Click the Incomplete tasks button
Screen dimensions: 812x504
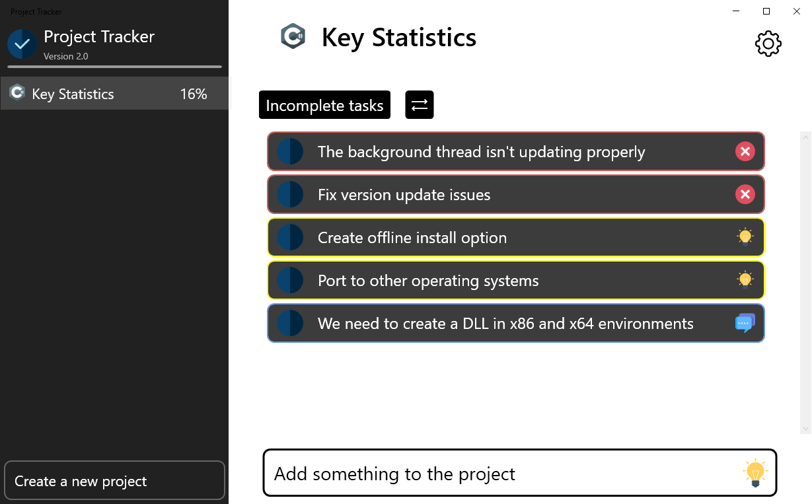[x=324, y=105]
